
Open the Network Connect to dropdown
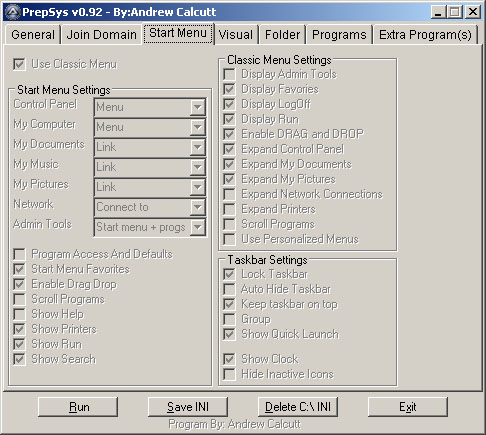coord(197,207)
